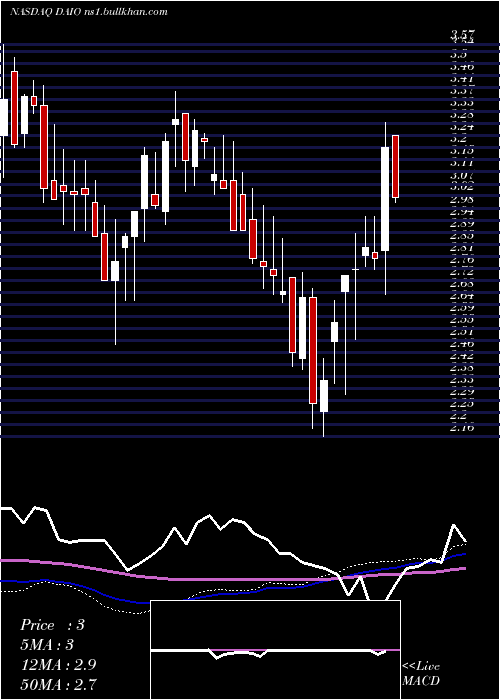The width and height of the screenshot is (500, 700).
Task: Click the 2.42 price axis label
Action: (463, 356)
